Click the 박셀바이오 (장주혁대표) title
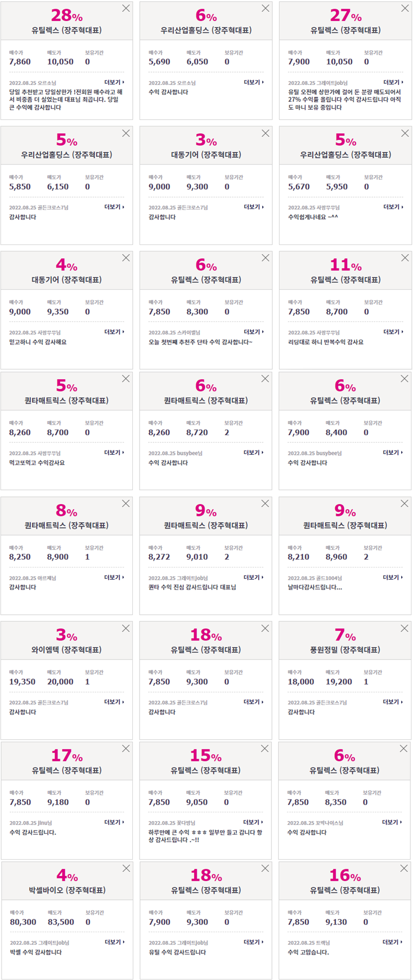 tap(67, 890)
